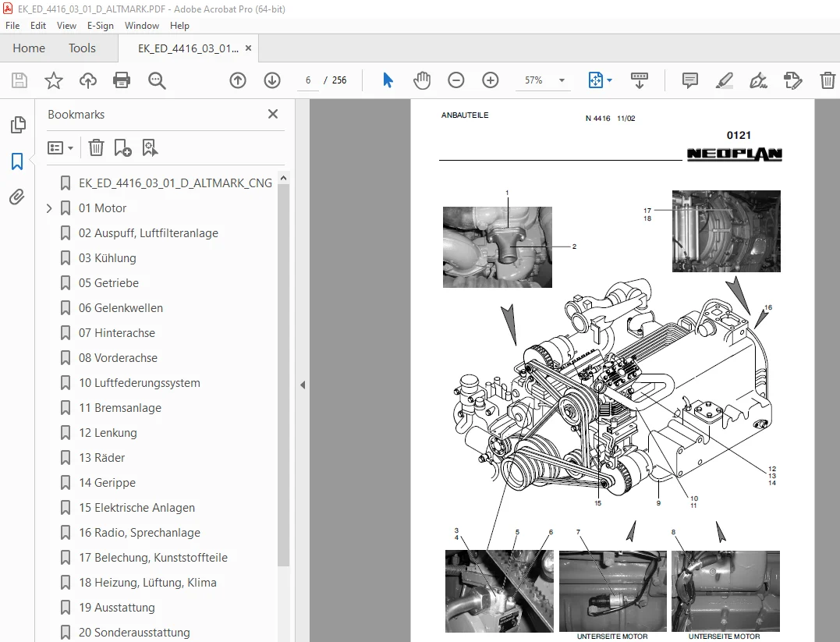The width and height of the screenshot is (840, 642).
Task: Open the Sign document pen tool
Action: tap(758, 80)
